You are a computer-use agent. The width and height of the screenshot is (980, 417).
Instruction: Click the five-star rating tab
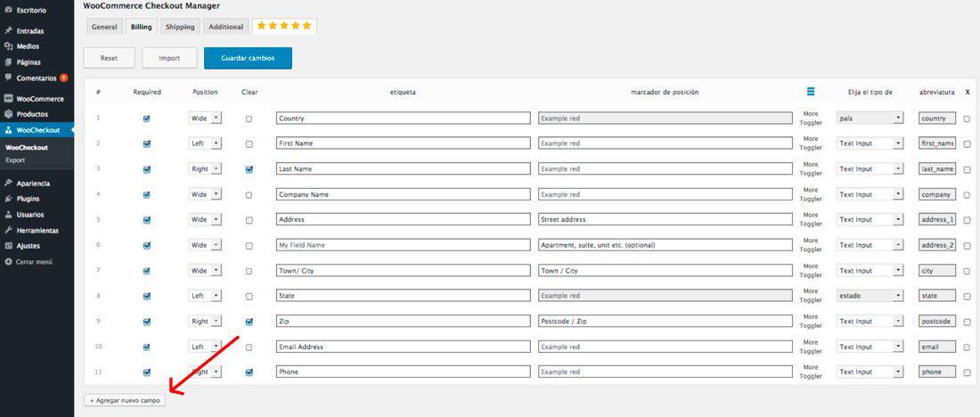click(x=284, y=26)
